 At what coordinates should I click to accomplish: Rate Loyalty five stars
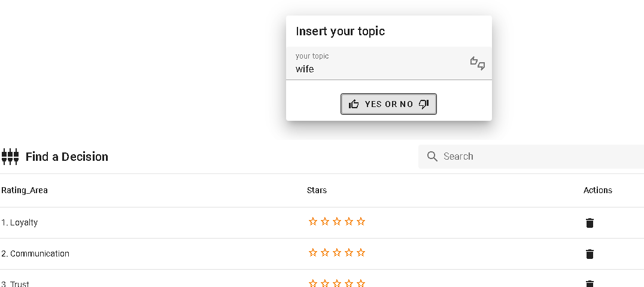(361, 222)
